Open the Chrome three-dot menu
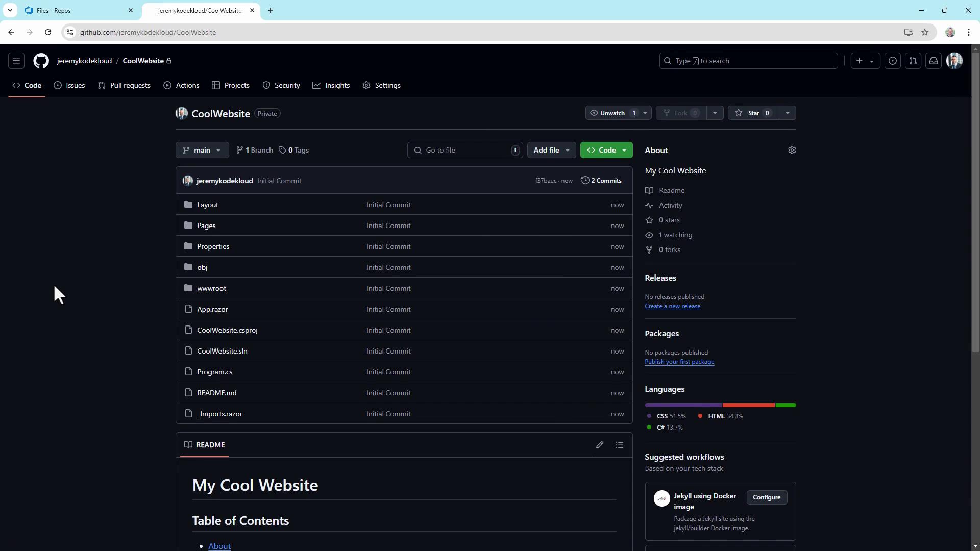980x551 pixels. (969, 32)
